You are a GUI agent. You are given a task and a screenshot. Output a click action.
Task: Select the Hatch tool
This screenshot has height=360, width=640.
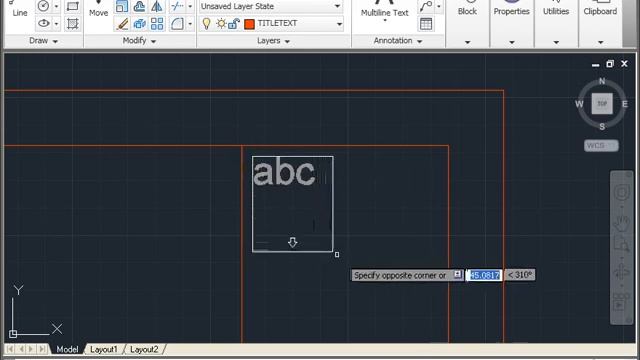tap(73, 23)
